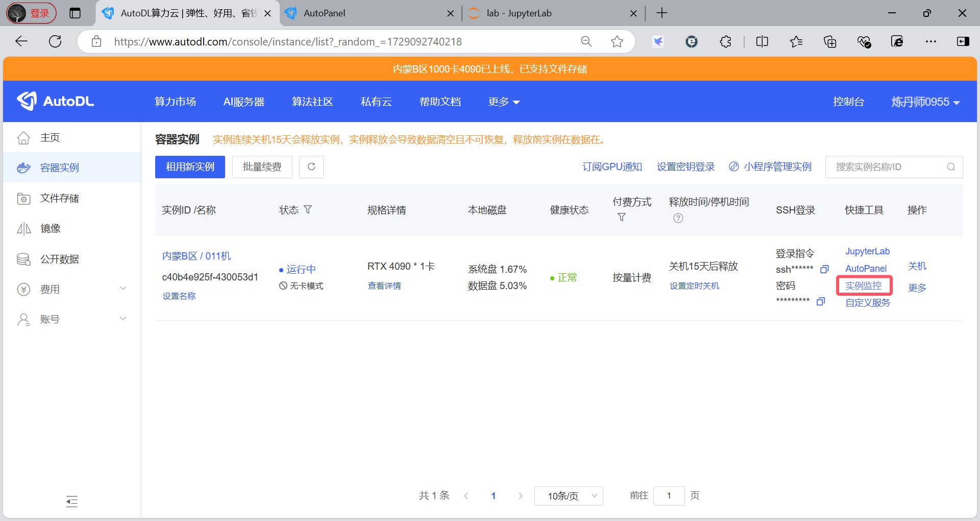This screenshot has width=980, height=521.
Task: Click the 付费方式 column filter icon
Action: pyautogui.click(x=621, y=217)
